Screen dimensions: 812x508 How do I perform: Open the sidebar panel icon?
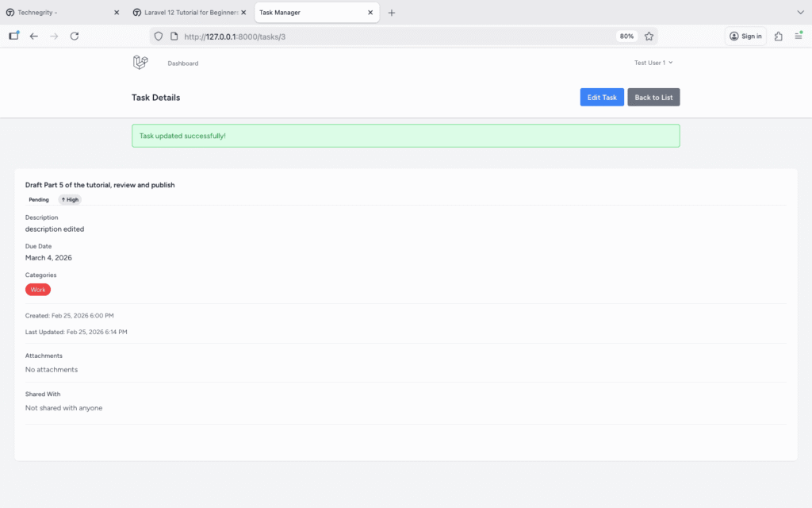(x=13, y=36)
